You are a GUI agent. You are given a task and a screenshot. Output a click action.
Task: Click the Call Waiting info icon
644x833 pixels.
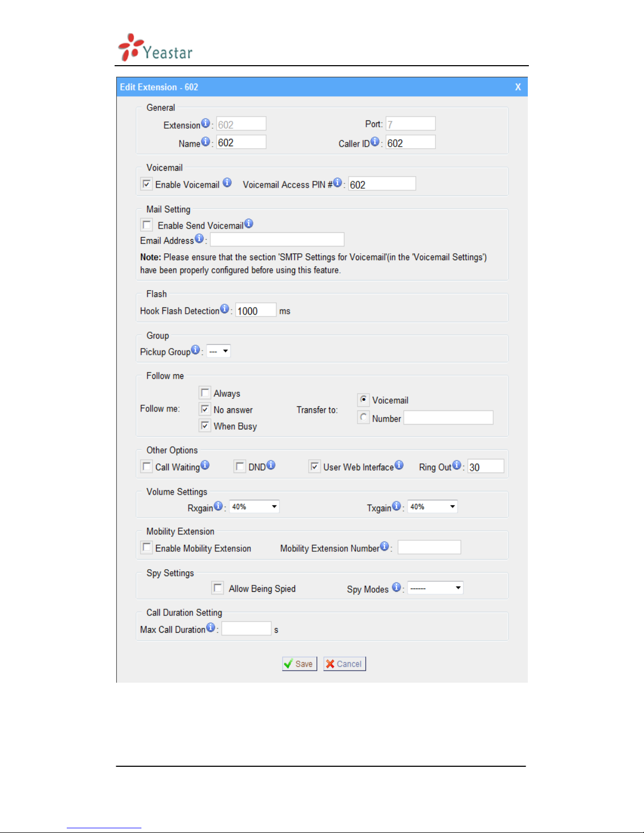point(205,465)
